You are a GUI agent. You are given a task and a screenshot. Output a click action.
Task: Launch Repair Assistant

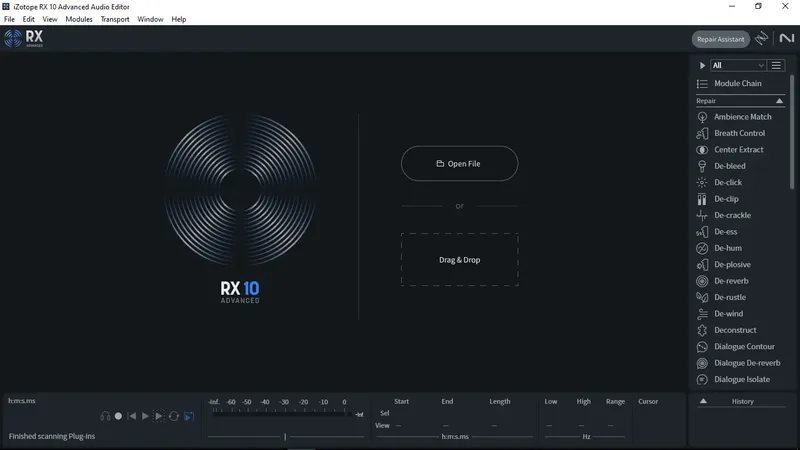[720, 39]
